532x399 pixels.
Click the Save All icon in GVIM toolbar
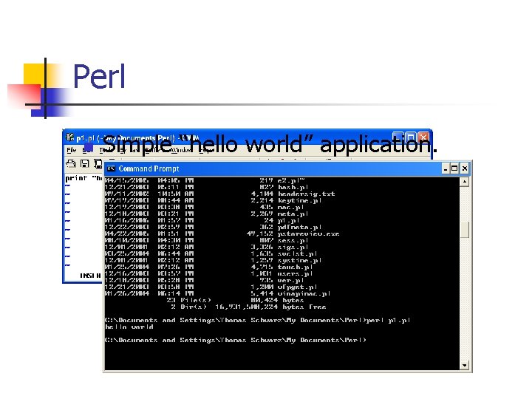coord(98,164)
